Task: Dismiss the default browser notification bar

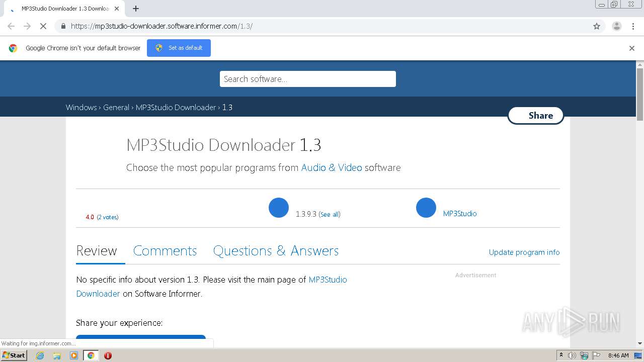Action: (x=632, y=48)
